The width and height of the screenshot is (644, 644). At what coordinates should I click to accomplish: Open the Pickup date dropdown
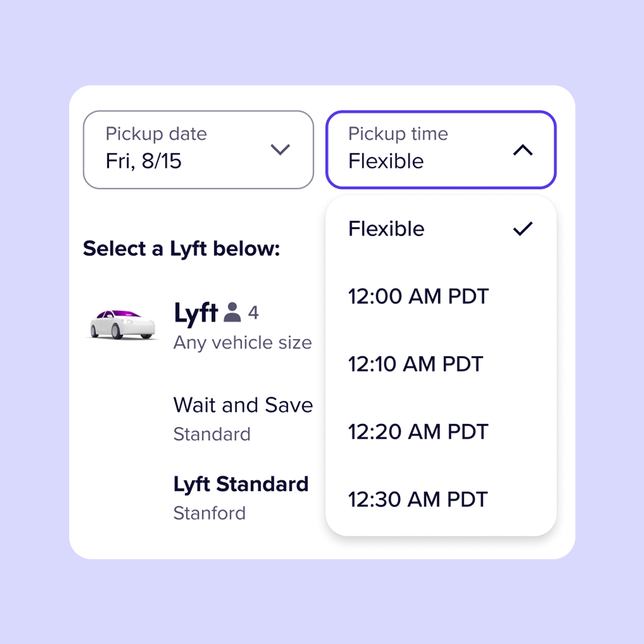pos(198,150)
